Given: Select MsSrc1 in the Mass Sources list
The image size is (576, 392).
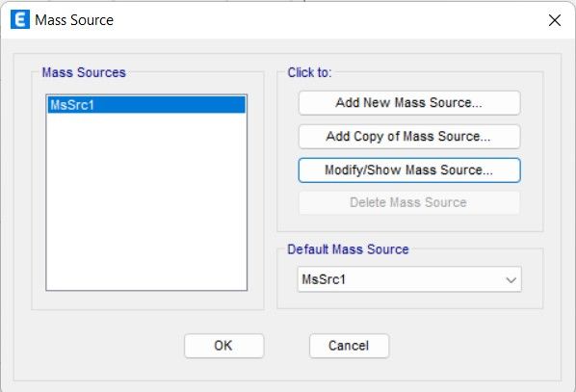Looking at the screenshot, I should [x=146, y=105].
